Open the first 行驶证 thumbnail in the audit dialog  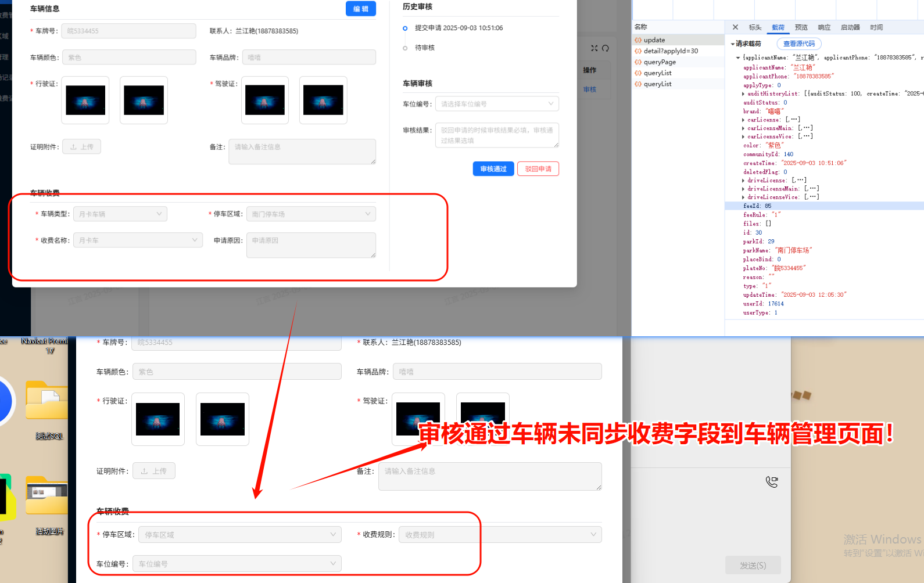coord(85,100)
